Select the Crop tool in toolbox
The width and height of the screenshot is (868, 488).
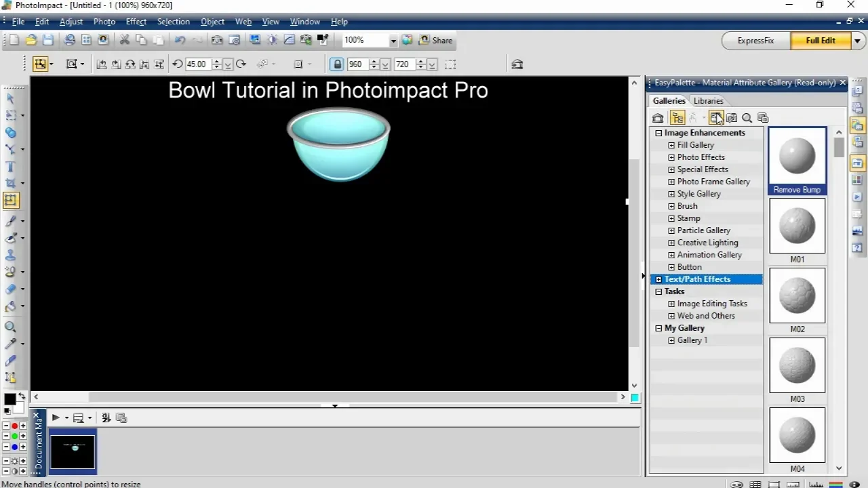point(10,183)
